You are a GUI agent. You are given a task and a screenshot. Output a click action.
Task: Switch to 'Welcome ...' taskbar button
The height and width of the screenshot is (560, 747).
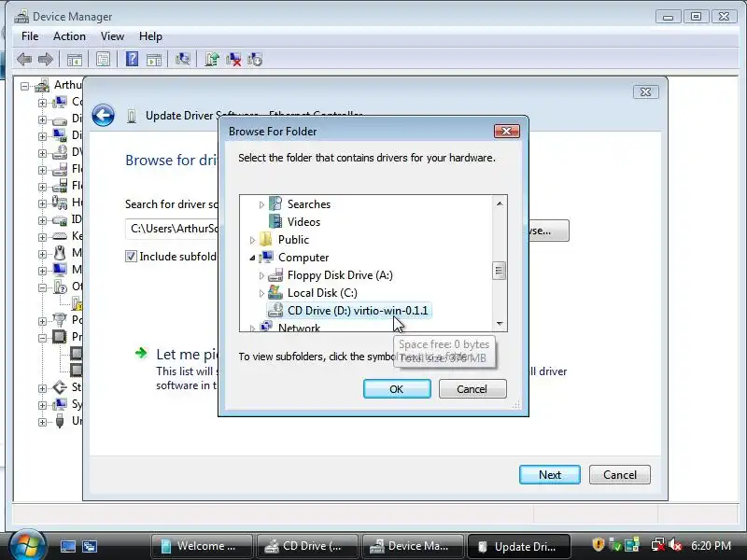(202, 546)
